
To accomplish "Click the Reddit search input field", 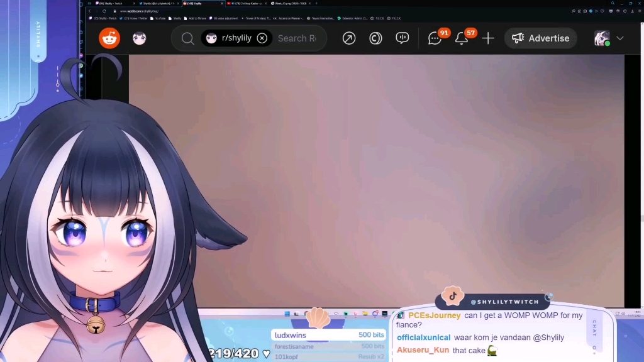I will coord(297,38).
